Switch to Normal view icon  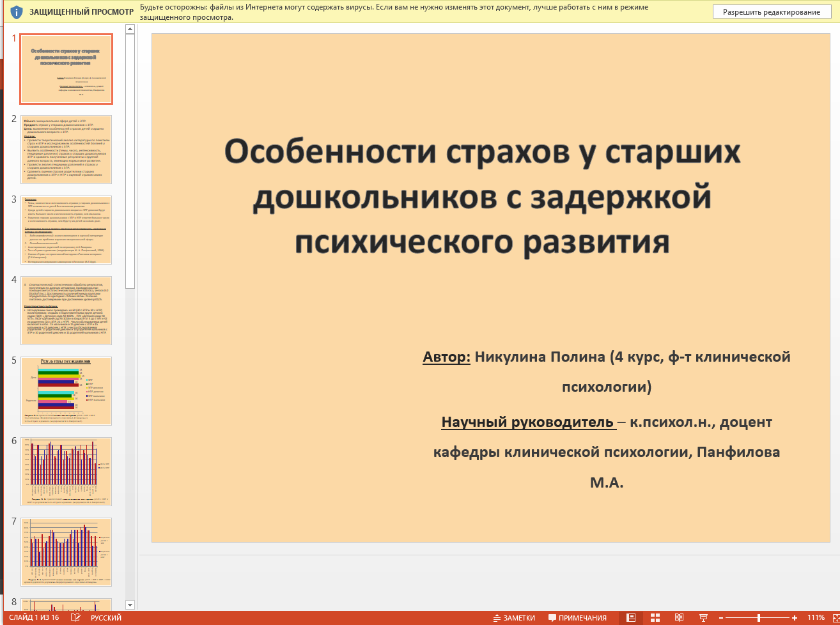(631, 618)
